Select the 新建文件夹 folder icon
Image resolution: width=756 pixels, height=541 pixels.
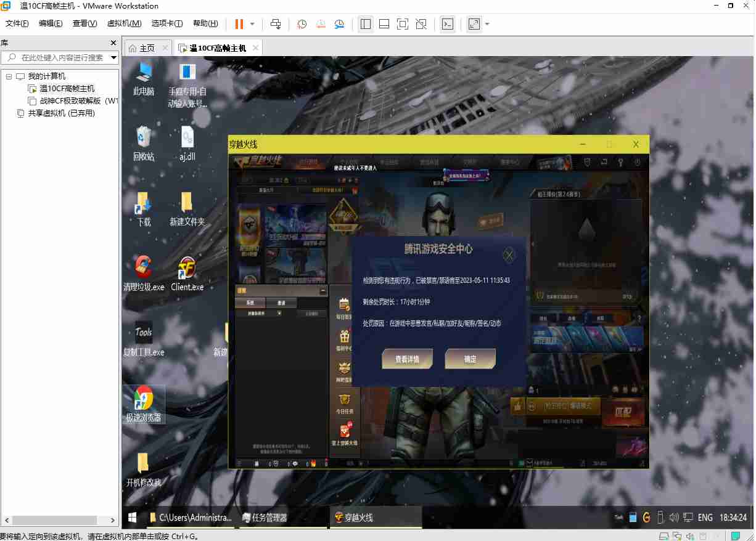[x=187, y=208]
